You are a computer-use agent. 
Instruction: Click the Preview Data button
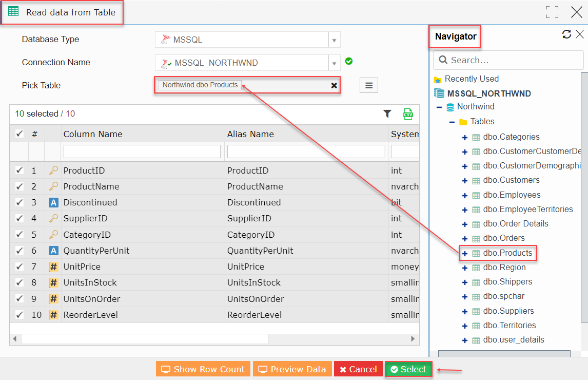[292, 369]
